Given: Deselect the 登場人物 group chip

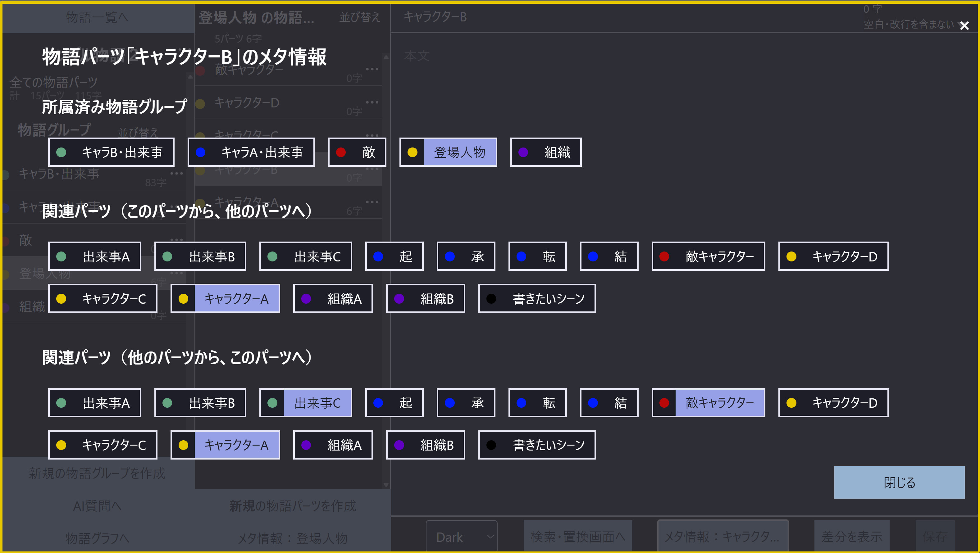Looking at the screenshot, I should point(448,152).
